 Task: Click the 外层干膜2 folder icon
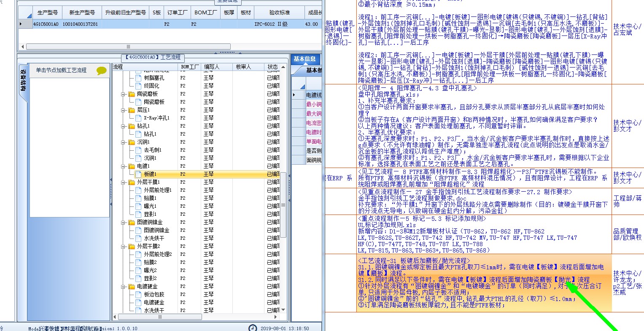(132, 246)
